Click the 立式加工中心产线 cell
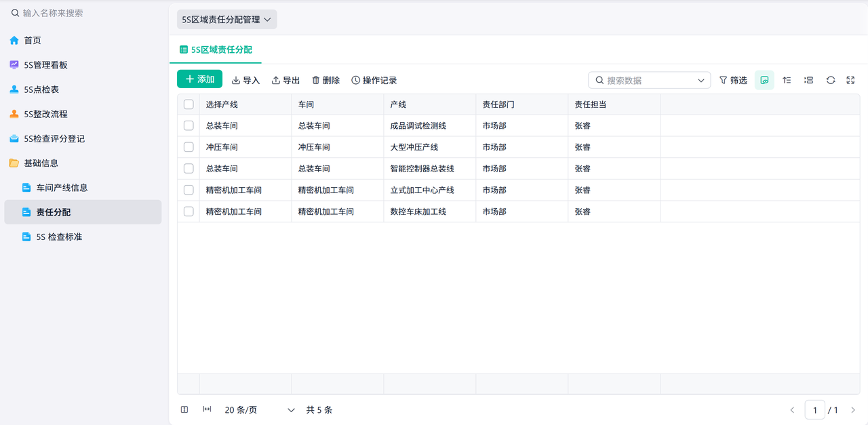This screenshot has height=425, width=868. [x=430, y=190]
